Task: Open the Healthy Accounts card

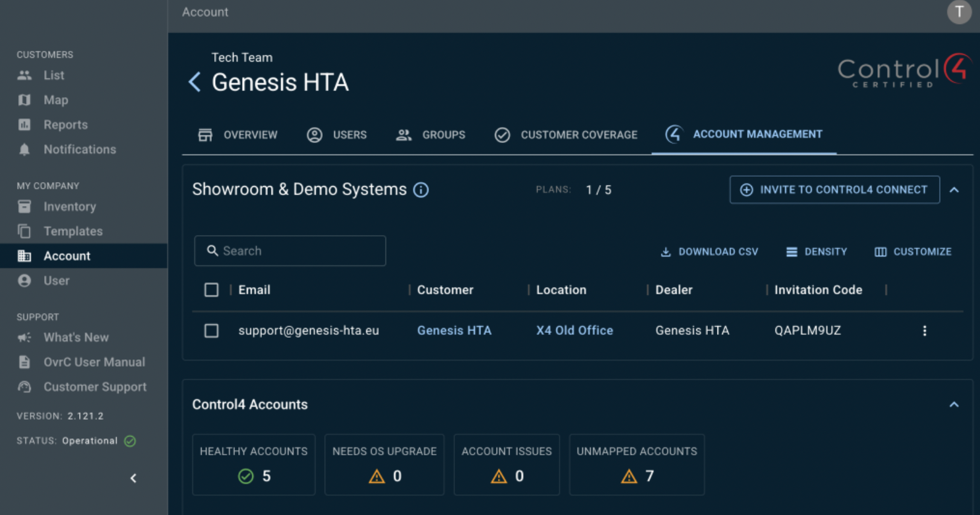Action: coord(253,465)
